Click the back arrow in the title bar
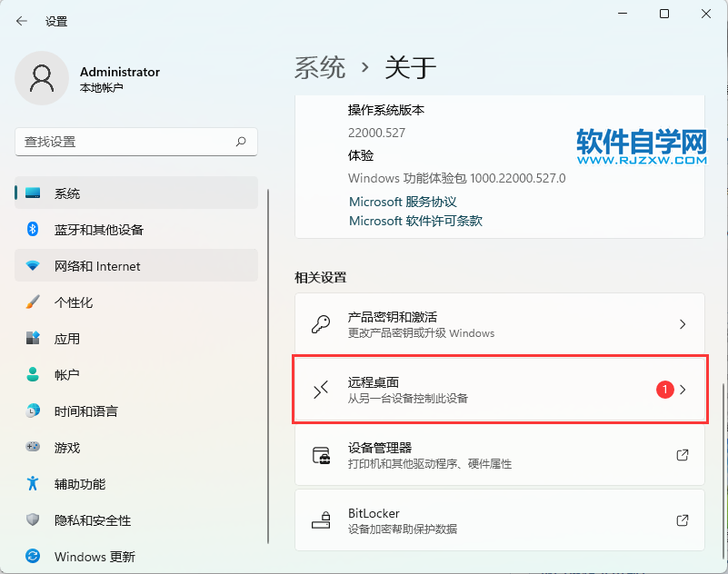728x574 pixels. [x=21, y=21]
